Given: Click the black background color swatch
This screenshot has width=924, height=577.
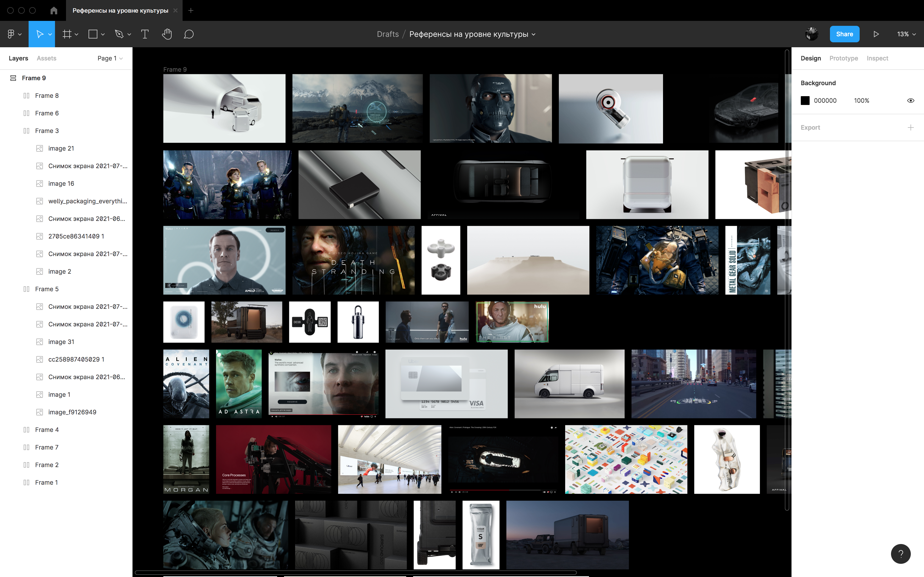Looking at the screenshot, I should click(x=805, y=100).
